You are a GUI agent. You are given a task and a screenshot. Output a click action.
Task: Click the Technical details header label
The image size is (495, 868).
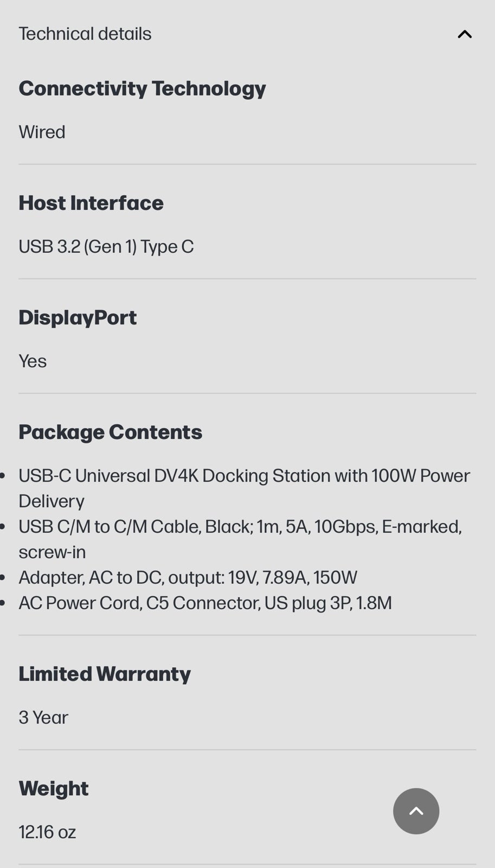[85, 34]
